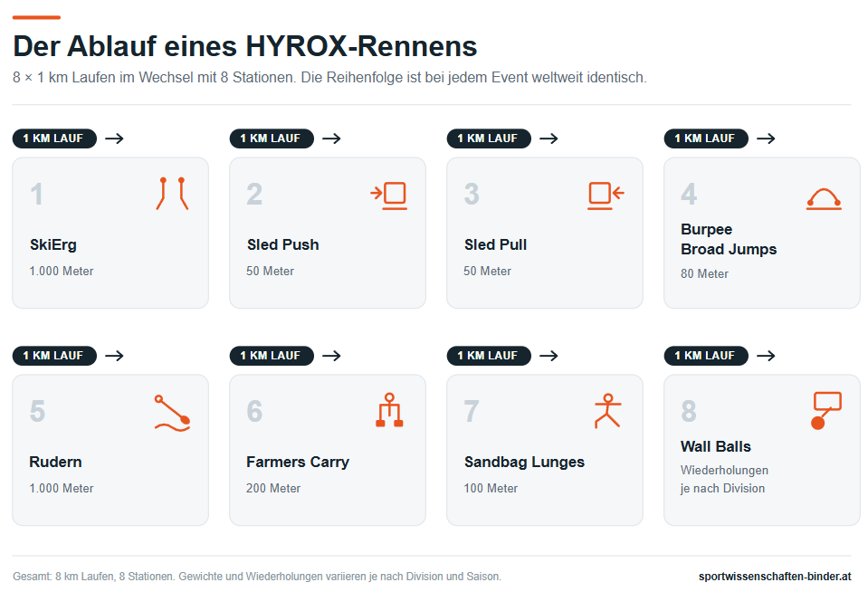Screen dimensions: 868x592
Task: Click the 50 Meter text under Sled Push
Action: [270, 272]
